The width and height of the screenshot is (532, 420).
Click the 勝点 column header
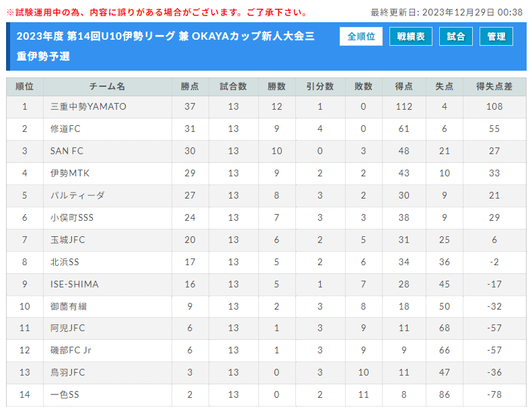pyautogui.click(x=190, y=87)
